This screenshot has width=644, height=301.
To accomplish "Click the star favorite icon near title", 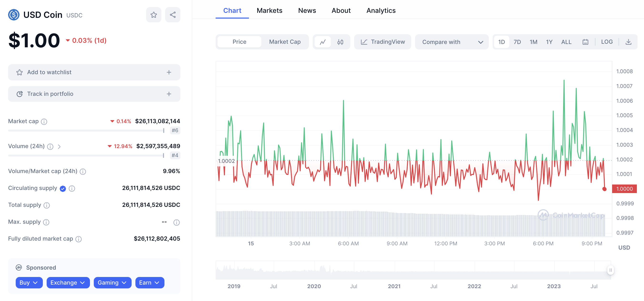I will pyautogui.click(x=154, y=15).
